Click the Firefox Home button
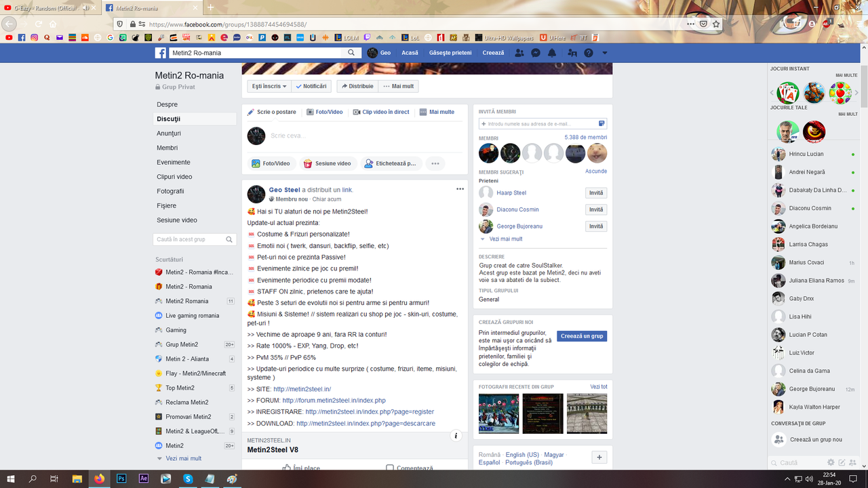 coord(53,24)
